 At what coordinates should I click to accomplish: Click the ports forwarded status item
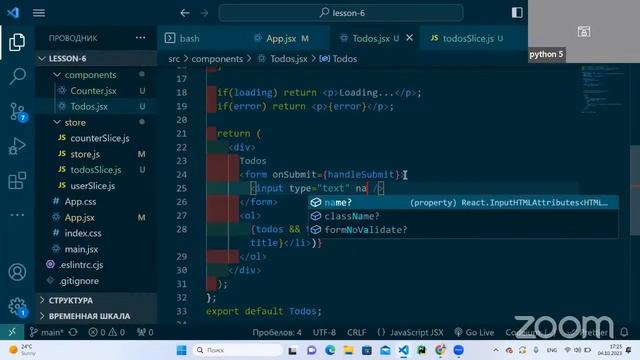pos(145,332)
